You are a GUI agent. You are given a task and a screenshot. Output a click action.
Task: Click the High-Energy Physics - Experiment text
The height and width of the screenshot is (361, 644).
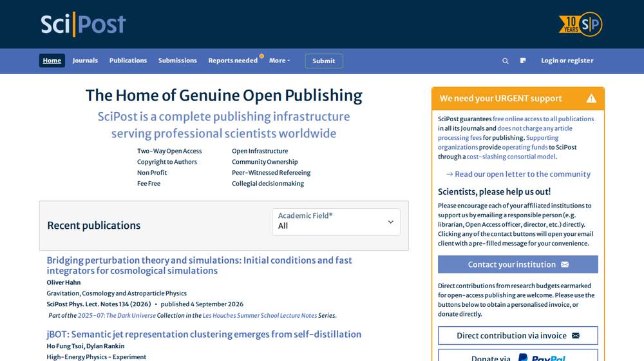97,357
